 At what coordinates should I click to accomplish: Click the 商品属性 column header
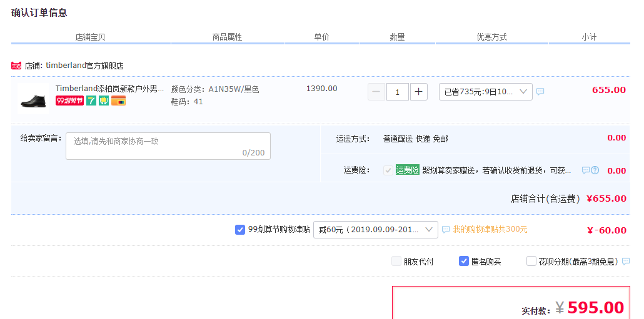(227, 37)
